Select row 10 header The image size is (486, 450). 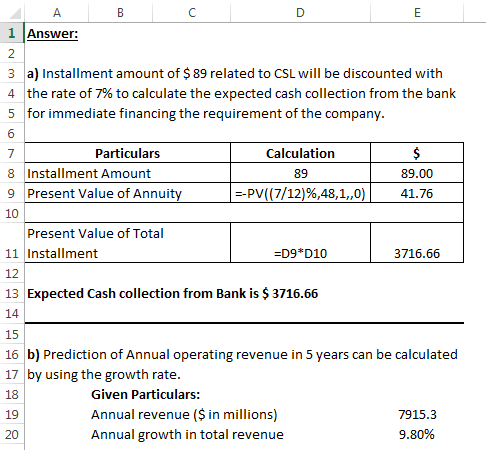point(12,213)
